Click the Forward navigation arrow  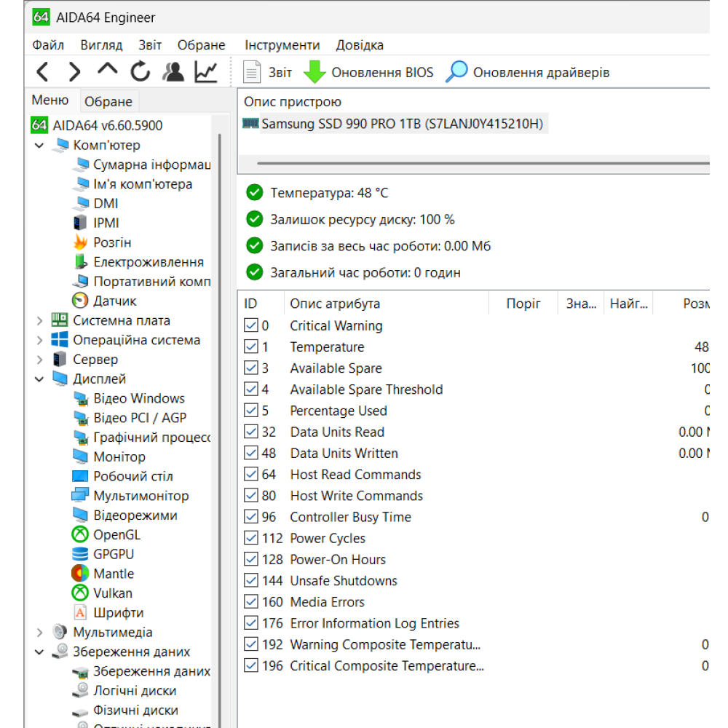point(74,72)
